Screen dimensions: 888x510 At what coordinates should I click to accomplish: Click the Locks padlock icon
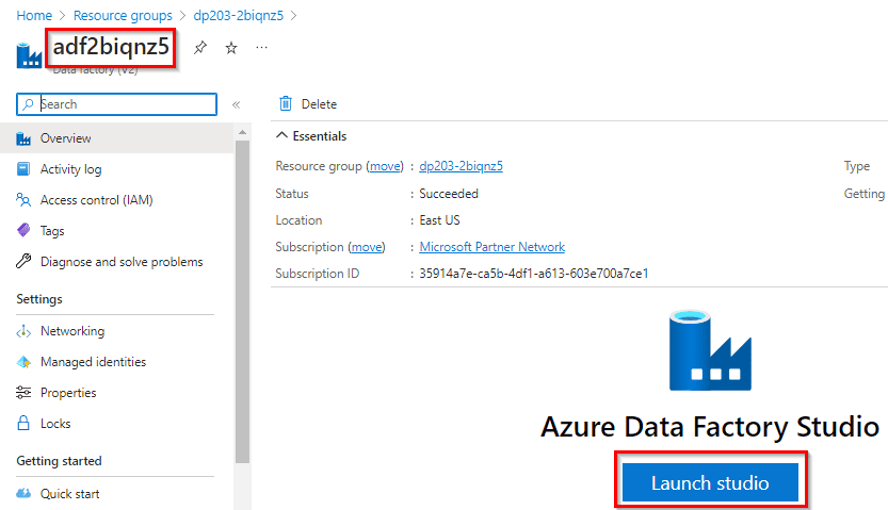click(23, 423)
